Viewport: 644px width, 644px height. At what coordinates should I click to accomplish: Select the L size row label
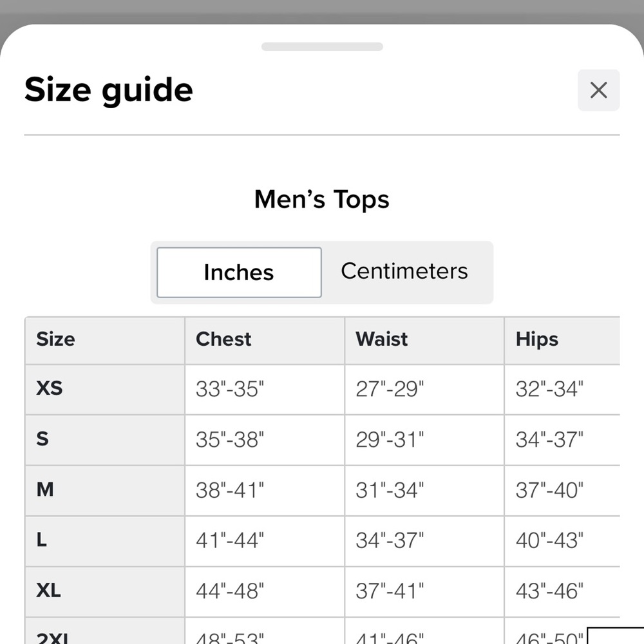tap(41, 540)
